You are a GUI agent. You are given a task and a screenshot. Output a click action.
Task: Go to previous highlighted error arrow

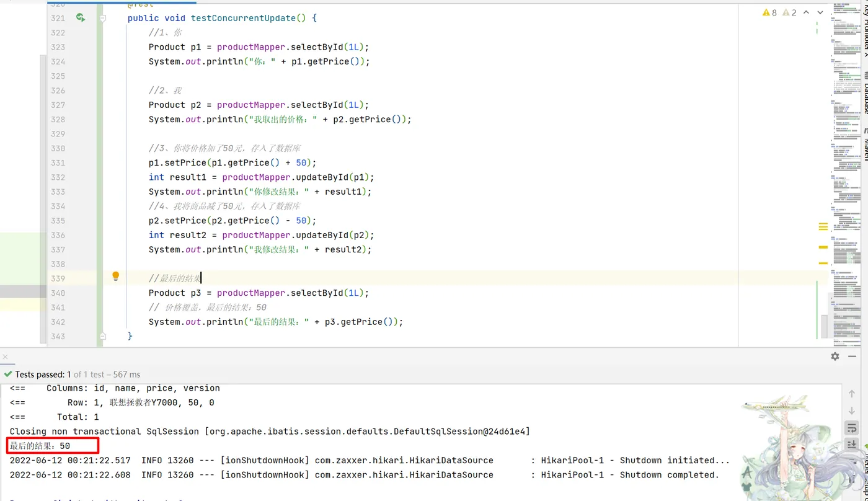807,12
